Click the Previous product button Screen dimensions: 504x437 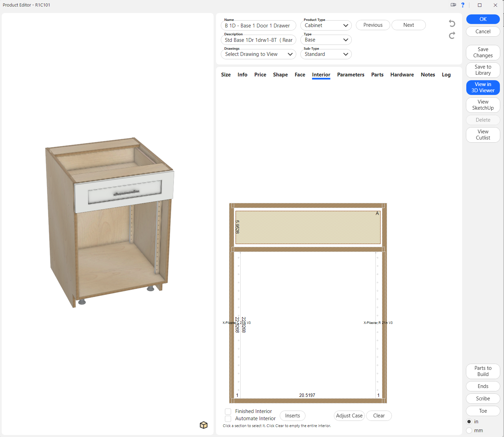click(373, 25)
